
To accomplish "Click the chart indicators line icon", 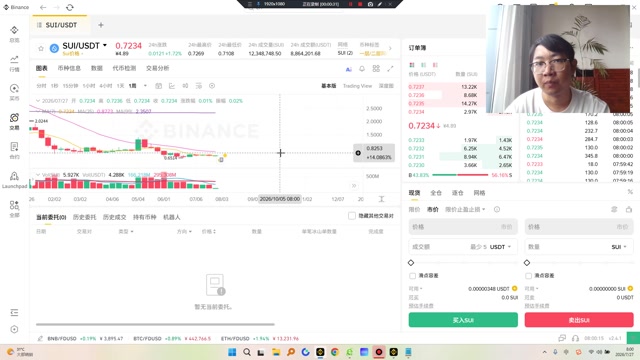I will (172, 86).
